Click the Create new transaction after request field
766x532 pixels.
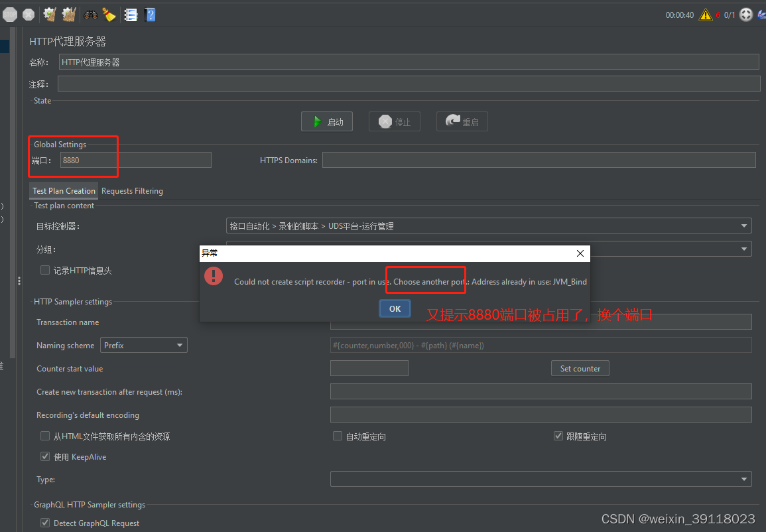pos(541,391)
